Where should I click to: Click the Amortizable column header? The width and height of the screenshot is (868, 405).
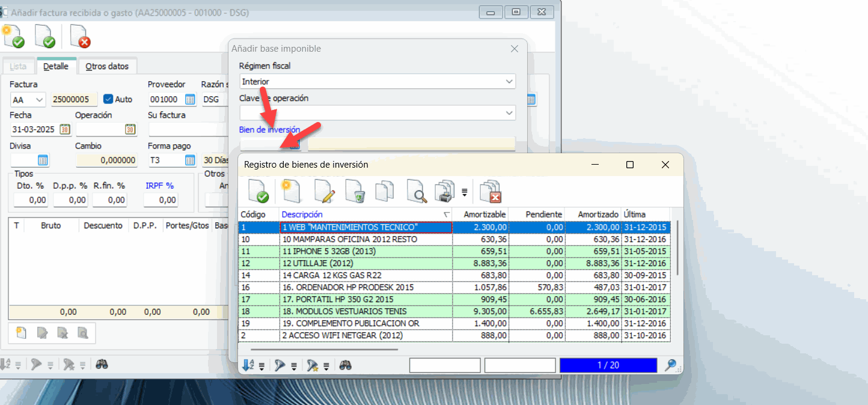pyautogui.click(x=481, y=215)
